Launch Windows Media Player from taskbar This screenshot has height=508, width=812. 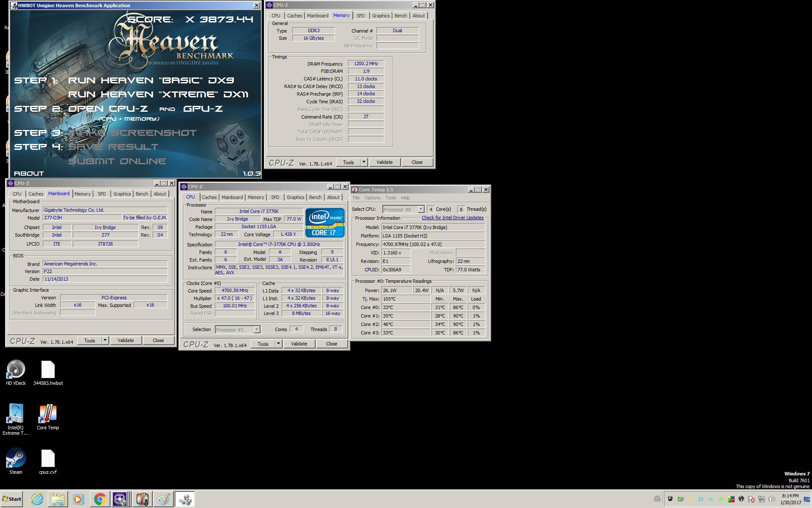[78, 500]
